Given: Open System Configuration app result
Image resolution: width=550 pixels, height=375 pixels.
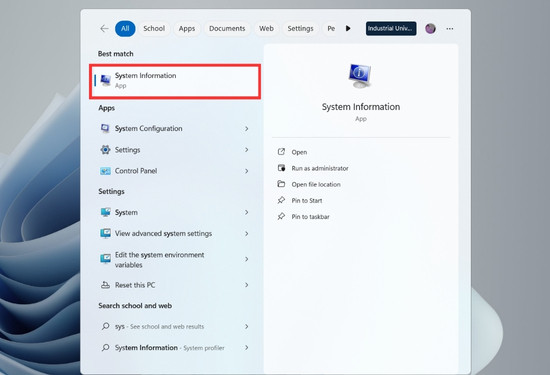Looking at the screenshot, I should (175, 129).
